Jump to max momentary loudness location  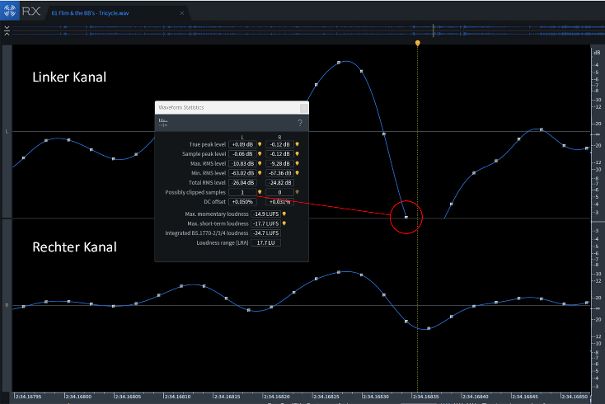[284, 213]
